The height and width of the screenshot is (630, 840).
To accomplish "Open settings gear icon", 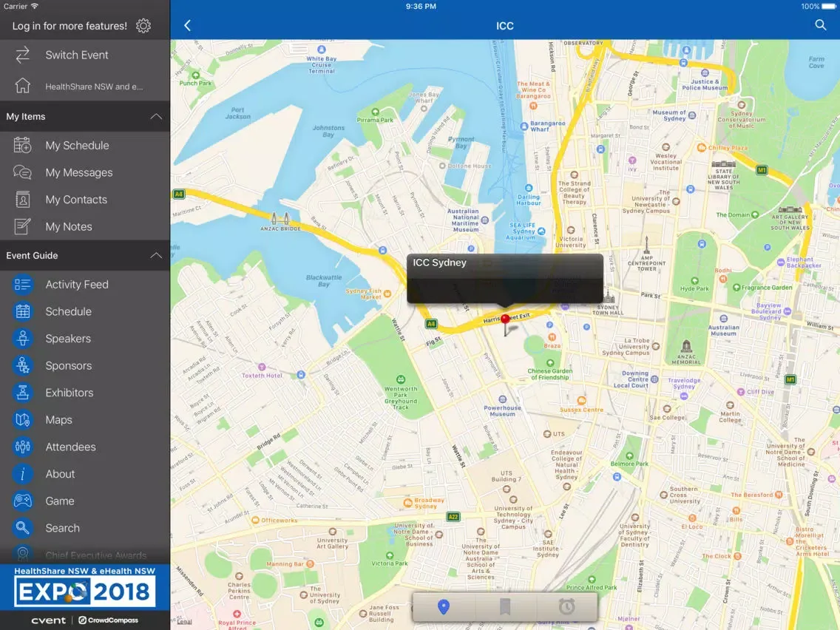I will click(143, 26).
